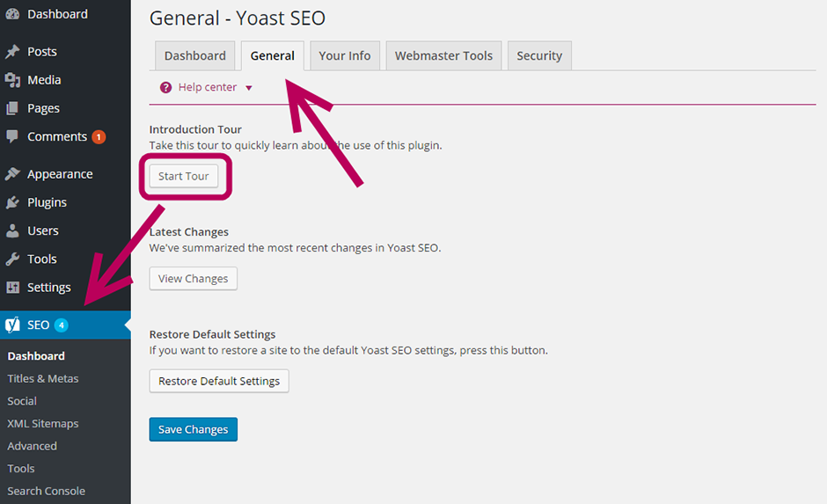
Task: Click the 'Restore Default Settings' section heading
Action: click(x=213, y=335)
